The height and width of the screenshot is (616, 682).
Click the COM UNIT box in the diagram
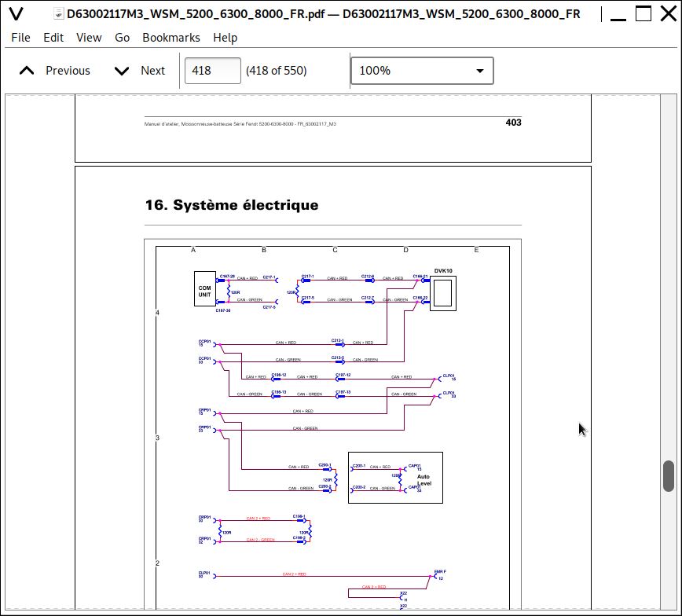pyautogui.click(x=204, y=289)
